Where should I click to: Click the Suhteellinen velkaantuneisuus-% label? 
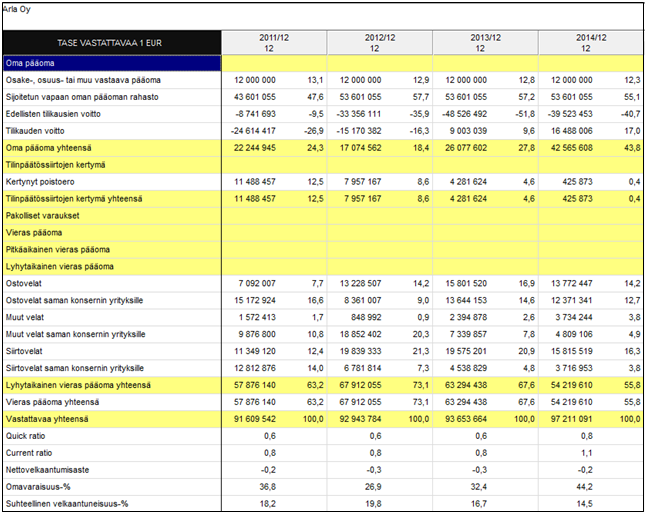pyautogui.click(x=67, y=504)
